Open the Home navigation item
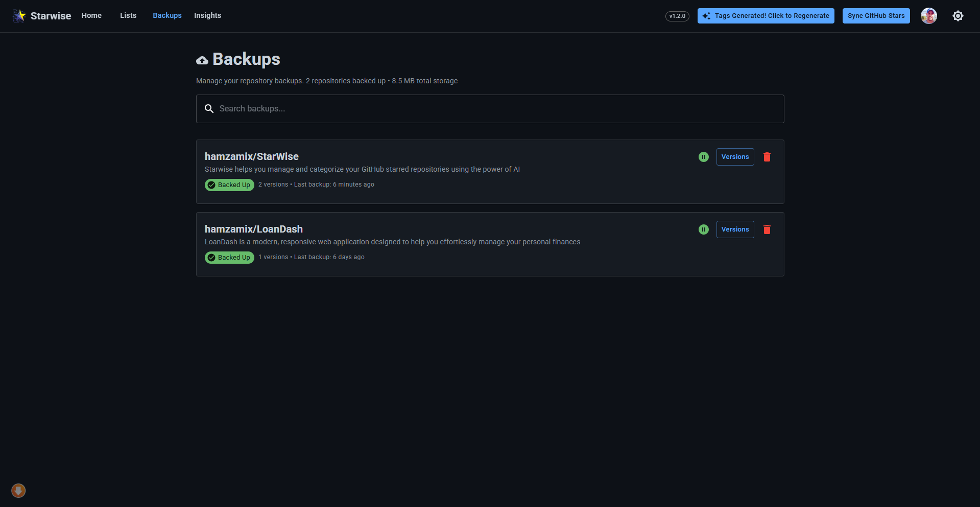980x507 pixels. point(91,15)
